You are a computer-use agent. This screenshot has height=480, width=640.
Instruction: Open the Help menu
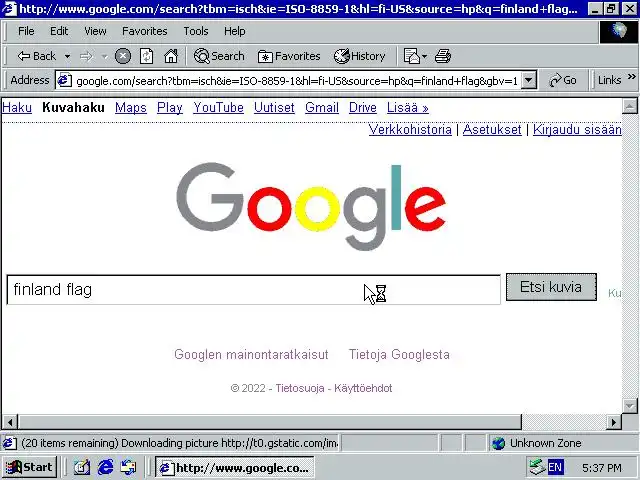[x=234, y=31]
